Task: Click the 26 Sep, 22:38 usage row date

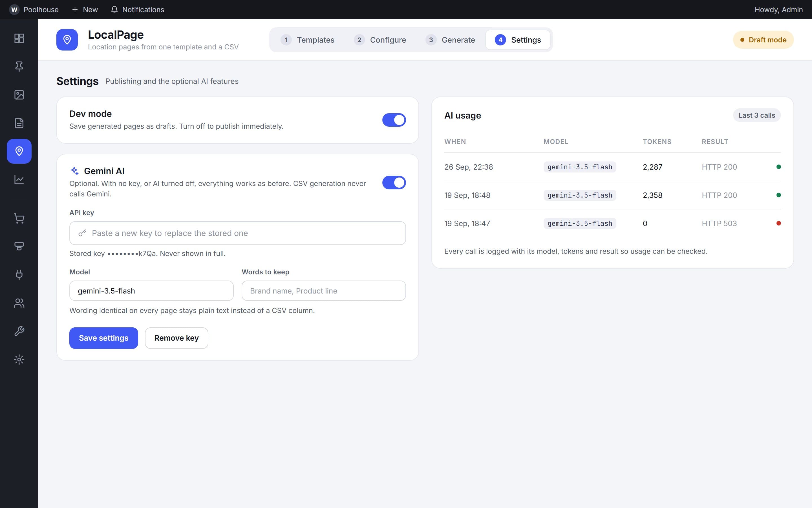Action: (x=468, y=167)
